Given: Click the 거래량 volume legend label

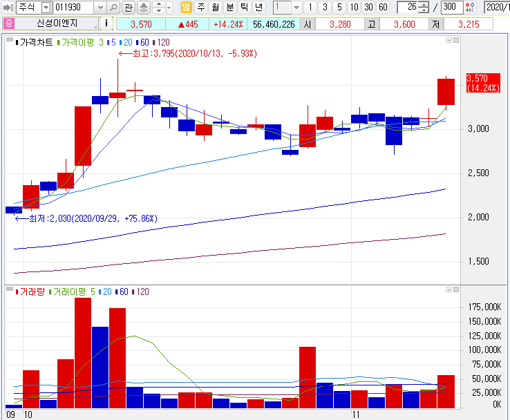Looking at the screenshot, I should click(30, 292).
